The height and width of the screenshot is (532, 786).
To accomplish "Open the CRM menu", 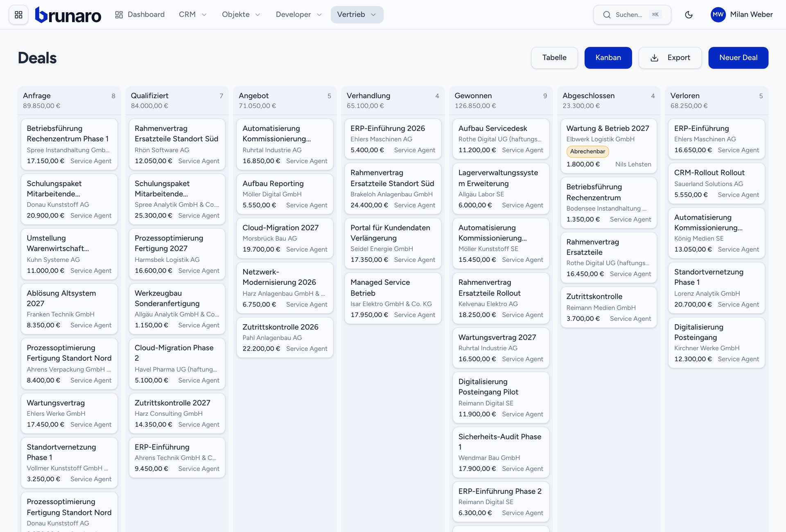I will click(x=192, y=15).
